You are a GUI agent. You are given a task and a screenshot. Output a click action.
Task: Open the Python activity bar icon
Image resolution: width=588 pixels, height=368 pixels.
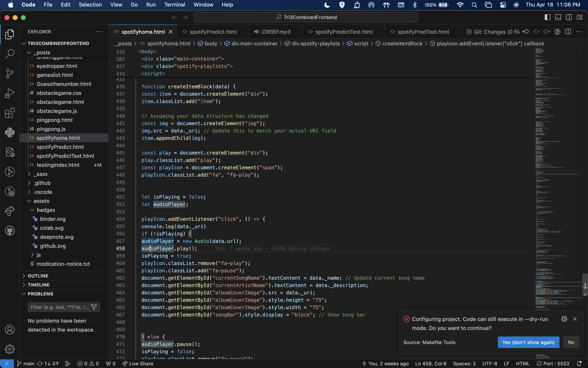point(10,133)
